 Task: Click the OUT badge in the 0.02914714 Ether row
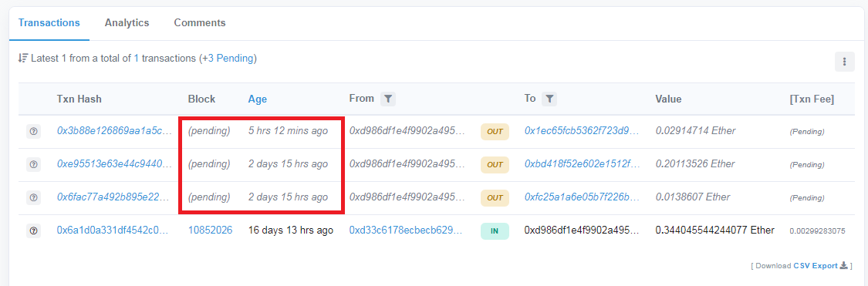[495, 132]
